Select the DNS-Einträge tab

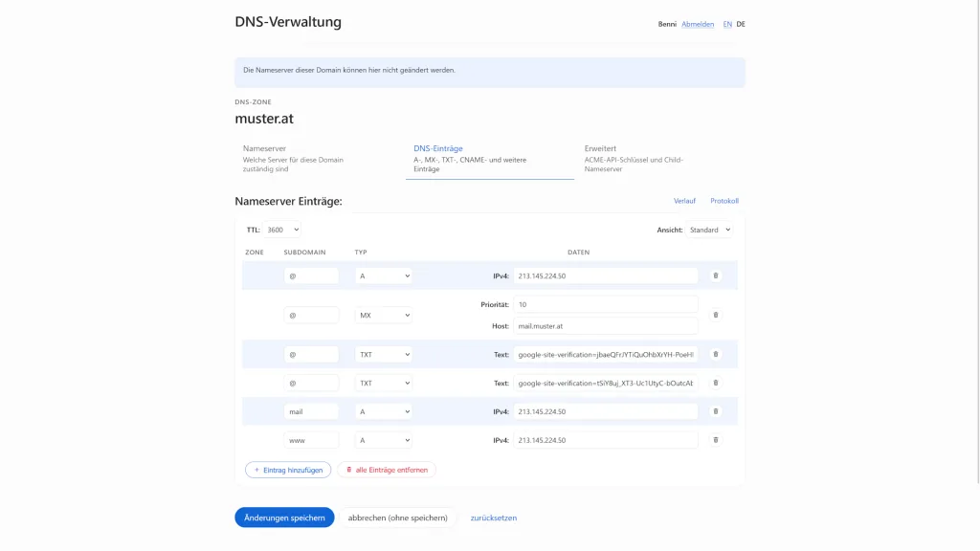pyautogui.click(x=489, y=159)
